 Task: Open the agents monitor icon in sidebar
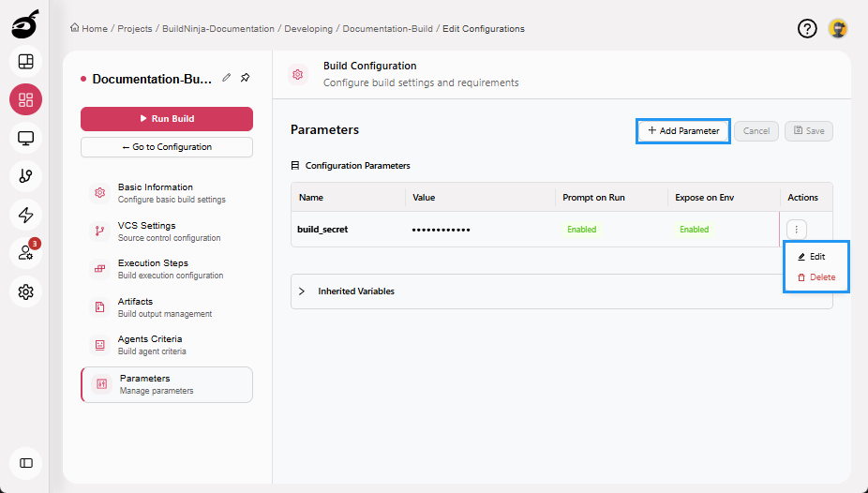tap(25, 139)
